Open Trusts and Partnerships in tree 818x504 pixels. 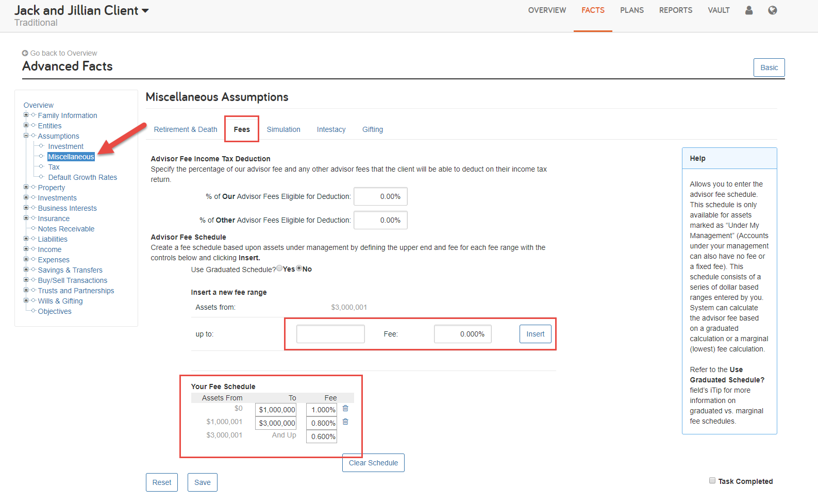click(76, 291)
